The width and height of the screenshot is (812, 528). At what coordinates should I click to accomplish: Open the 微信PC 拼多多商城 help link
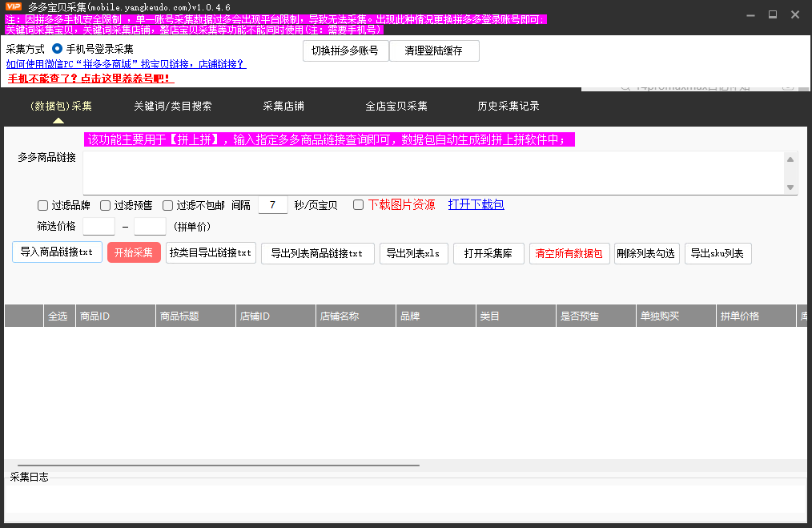(x=126, y=64)
